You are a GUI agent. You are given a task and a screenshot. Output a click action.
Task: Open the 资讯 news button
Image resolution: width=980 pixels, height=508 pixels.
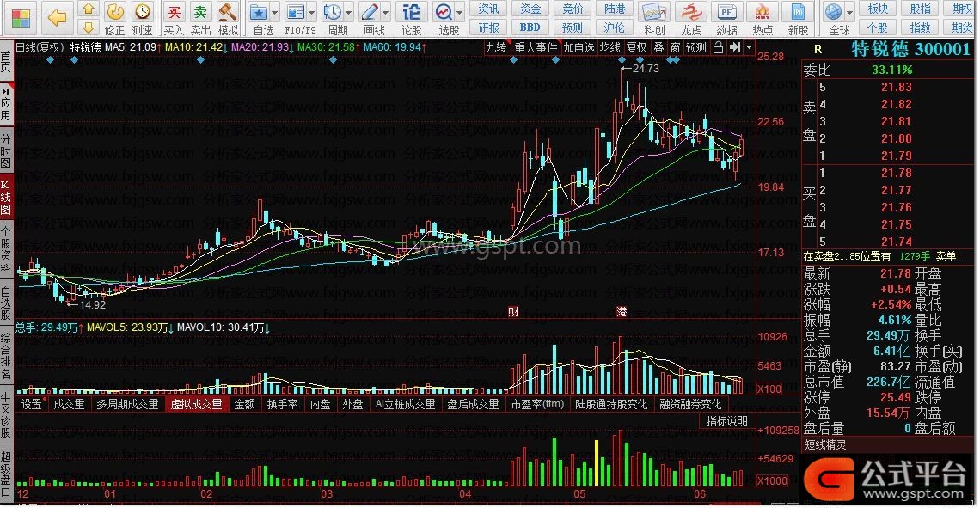pos(488,9)
